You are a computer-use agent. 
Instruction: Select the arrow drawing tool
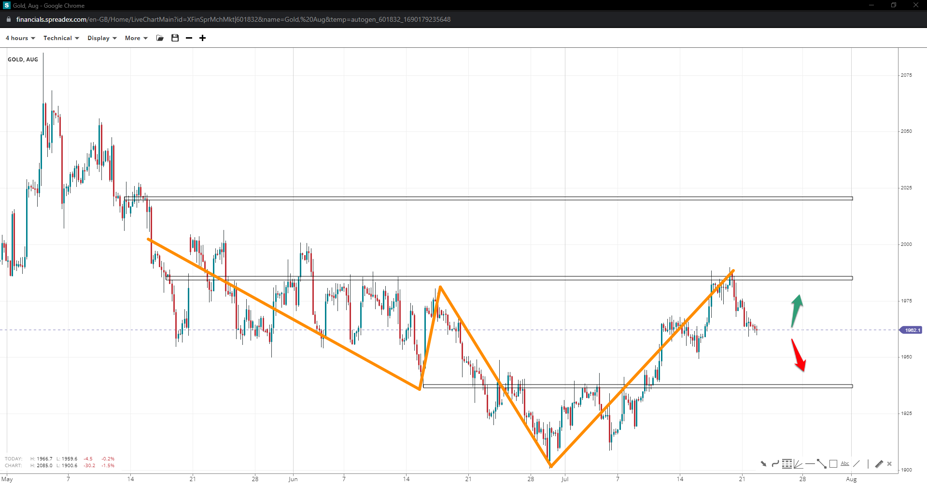(x=764, y=464)
